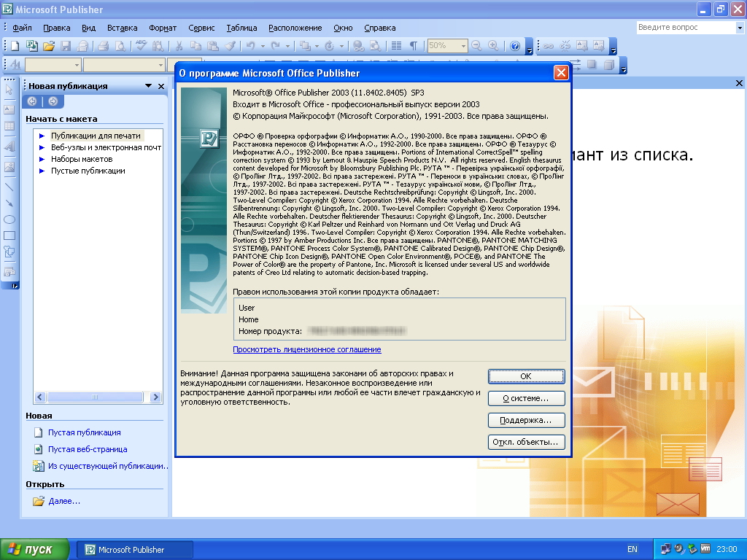Viewport: 747px width, 560px height.
Task: Click the О системе... button
Action: (527, 399)
